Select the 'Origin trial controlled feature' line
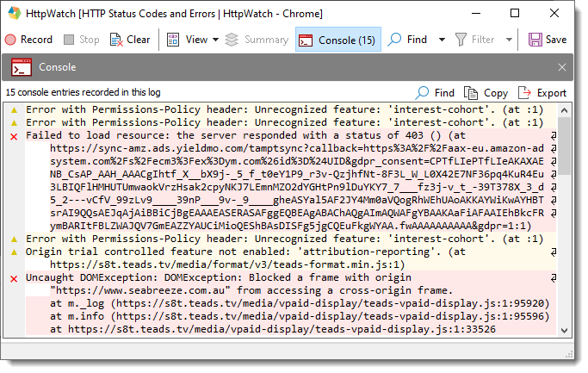588x373 pixels. 245,252
